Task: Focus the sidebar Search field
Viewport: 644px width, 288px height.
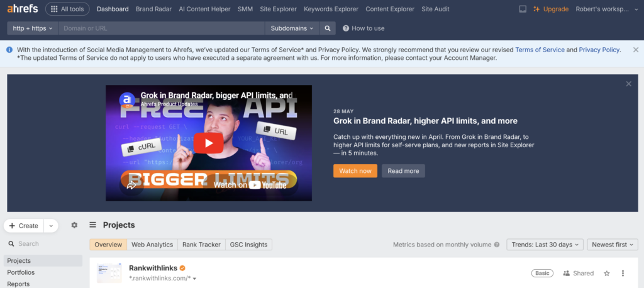Action: pos(43,243)
